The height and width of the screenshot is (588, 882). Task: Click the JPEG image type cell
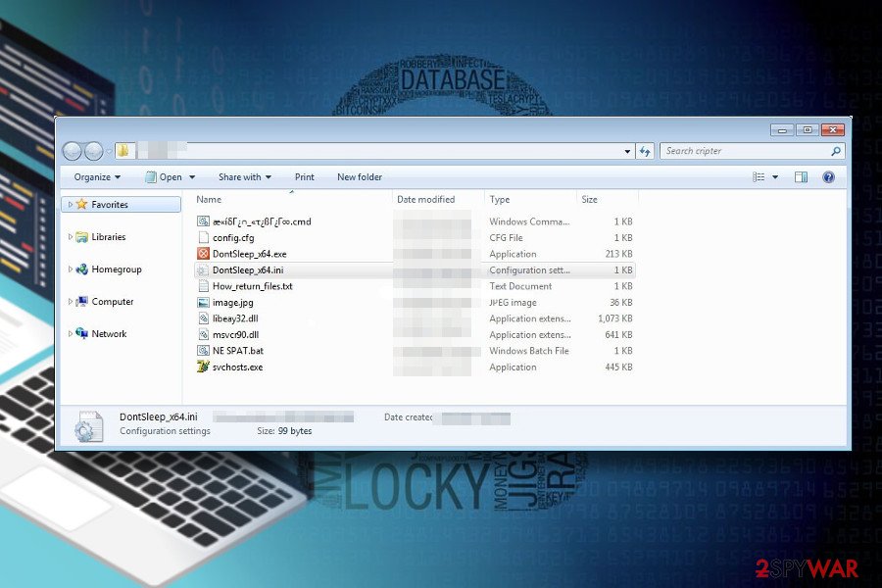tap(513, 303)
